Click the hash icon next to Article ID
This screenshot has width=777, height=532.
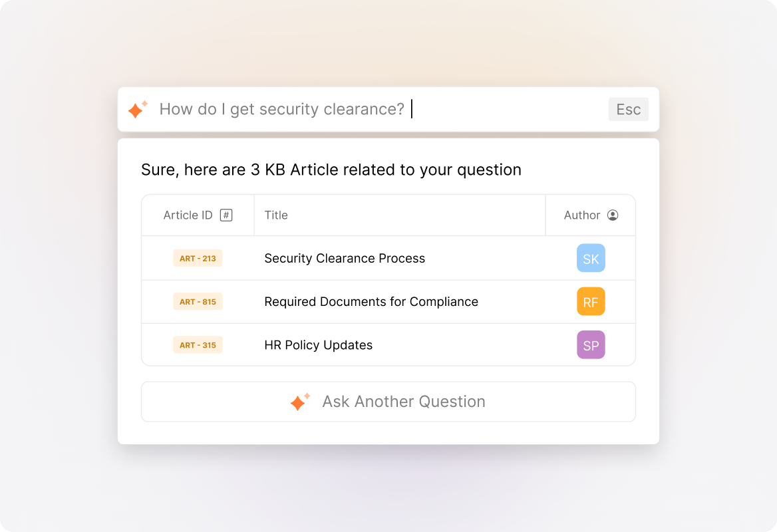[225, 214]
